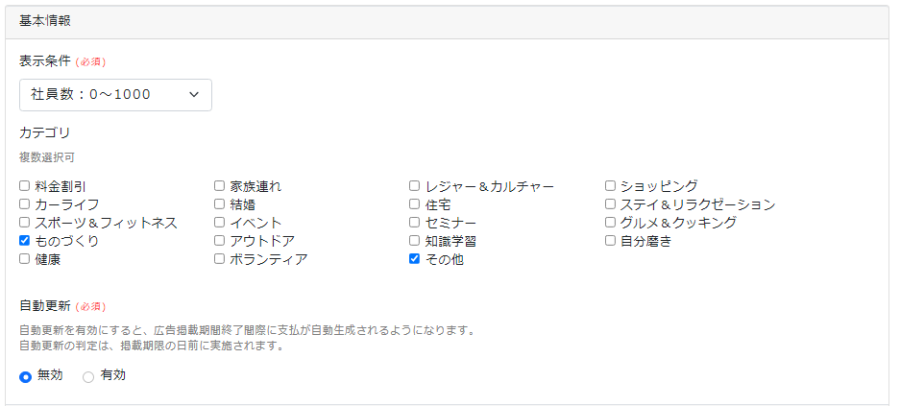Enable the グルメ＆クッキング checkbox

(x=610, y=223)
